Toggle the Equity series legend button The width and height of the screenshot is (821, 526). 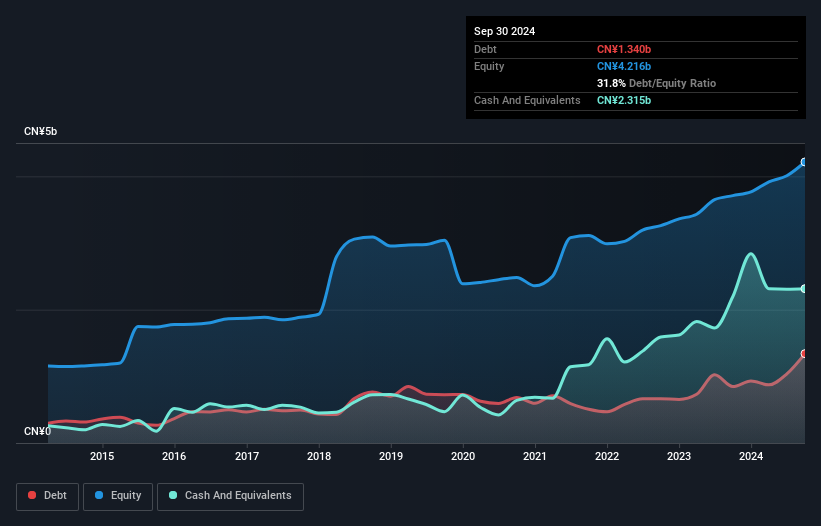point(118,496)
